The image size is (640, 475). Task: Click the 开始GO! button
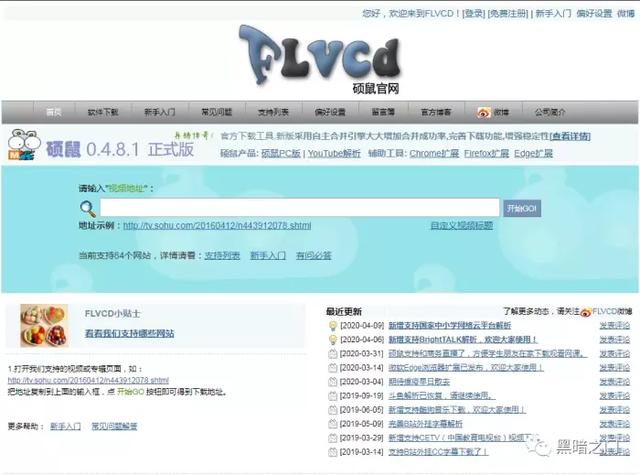tap(522, 209)
